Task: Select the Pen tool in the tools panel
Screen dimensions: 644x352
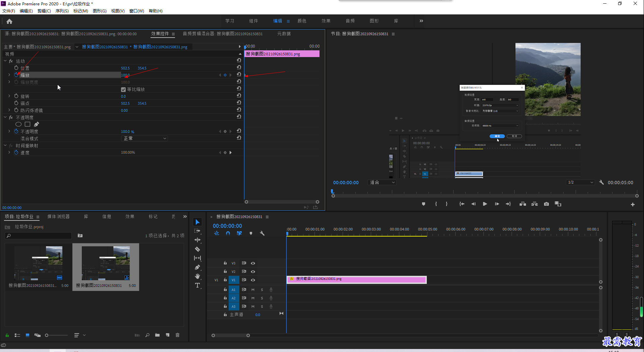Action: 197,267
